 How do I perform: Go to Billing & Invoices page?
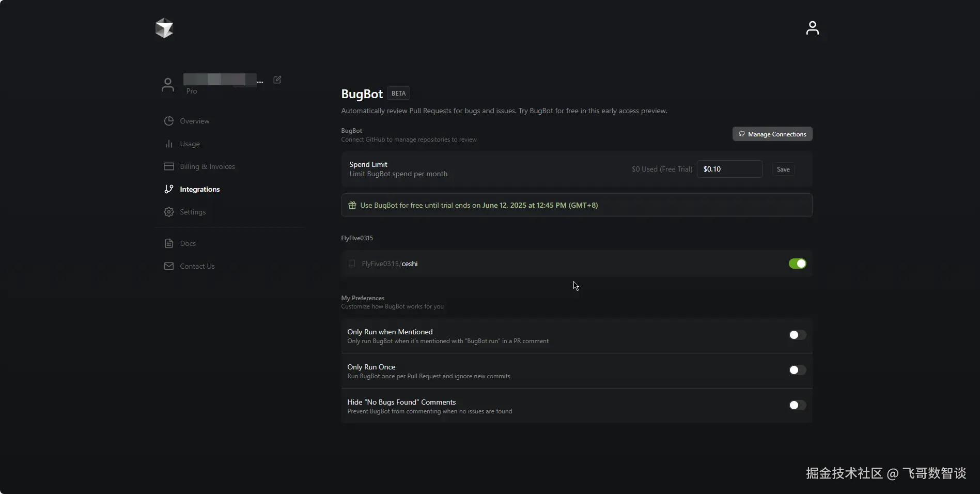[207, 166]
